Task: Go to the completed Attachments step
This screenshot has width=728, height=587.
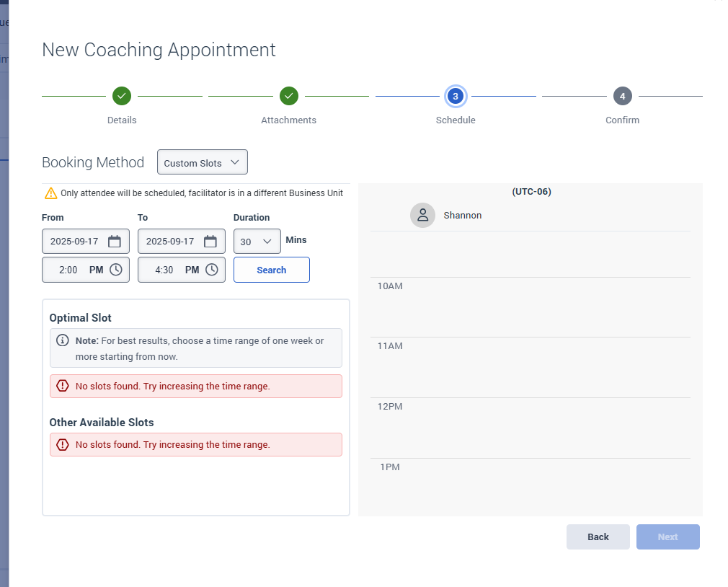Action: 289,95
